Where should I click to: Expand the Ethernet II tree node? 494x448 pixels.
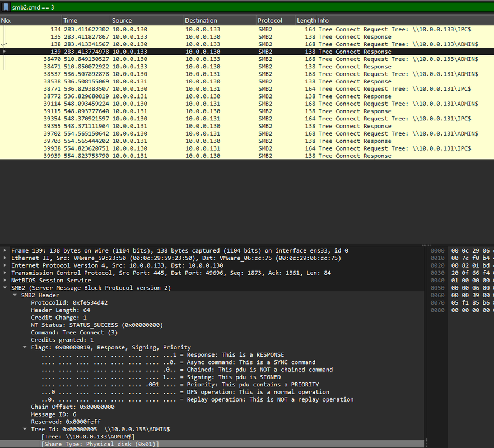click(x=4, y=258)
